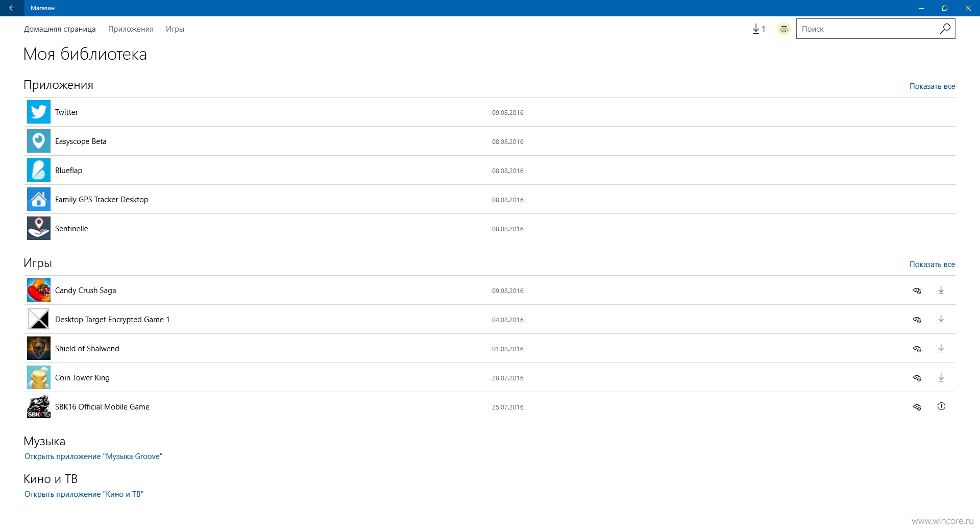Open the user account avatar

coord(784,29)
